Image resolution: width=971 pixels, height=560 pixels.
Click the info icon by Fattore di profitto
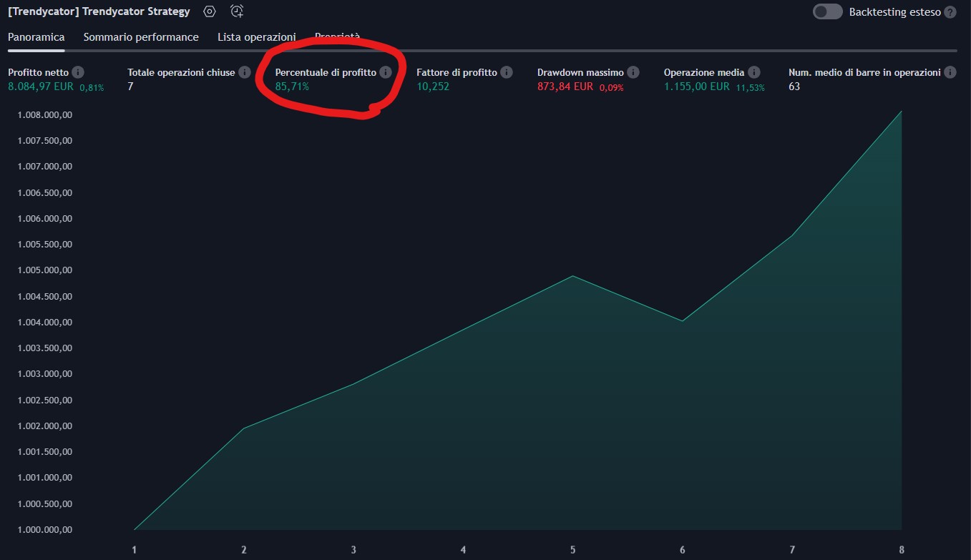507,72
